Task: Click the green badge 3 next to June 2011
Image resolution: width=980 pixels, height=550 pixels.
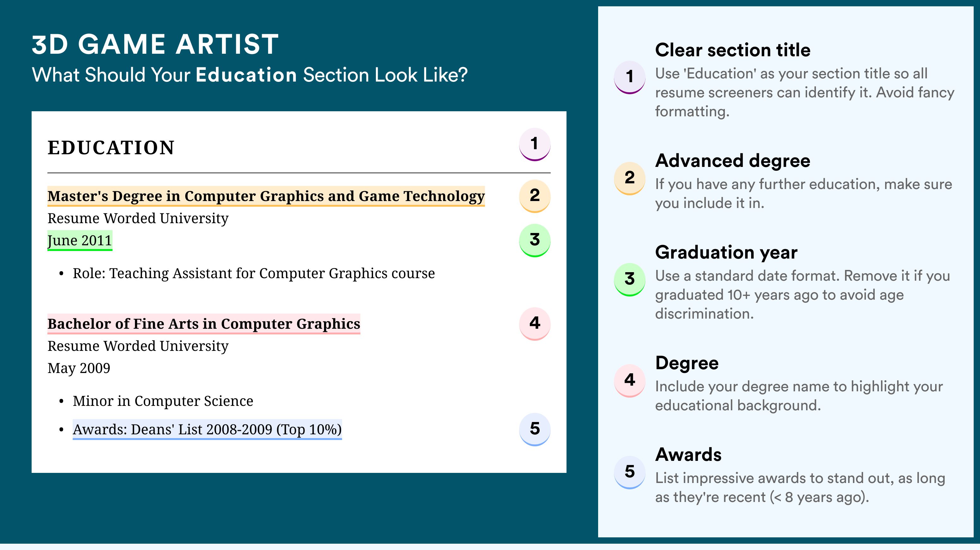Action: [x=535, y=240]
